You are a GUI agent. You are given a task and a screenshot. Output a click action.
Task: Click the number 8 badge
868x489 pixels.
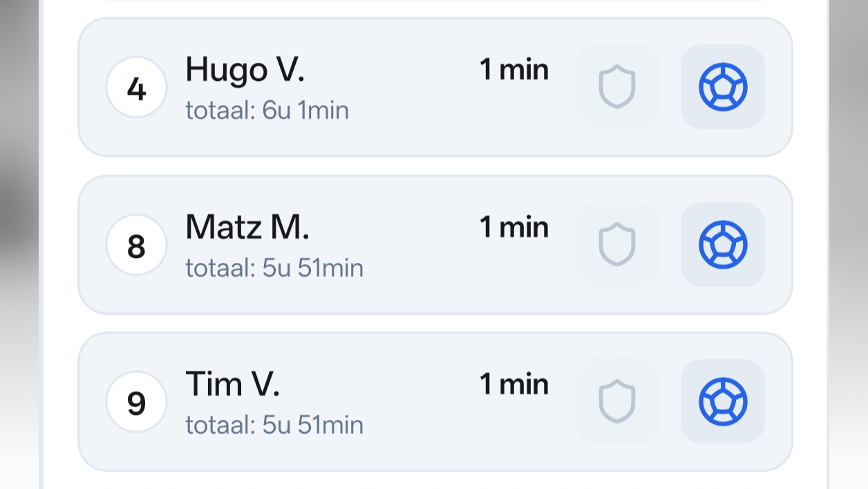(136, 245)
